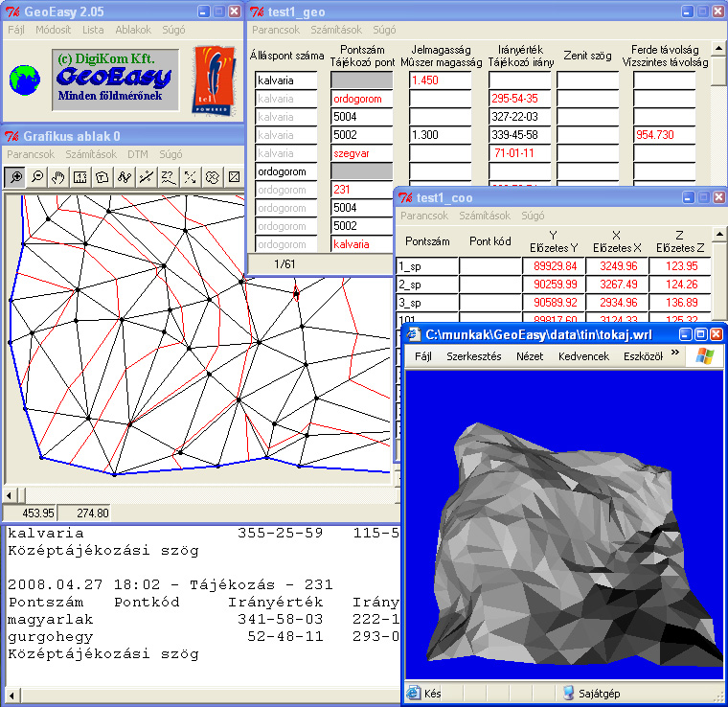Open the DTM menu in Grafikus ablak
The image size is (728, 707).
pyautogui.click(x=138, y=154)
